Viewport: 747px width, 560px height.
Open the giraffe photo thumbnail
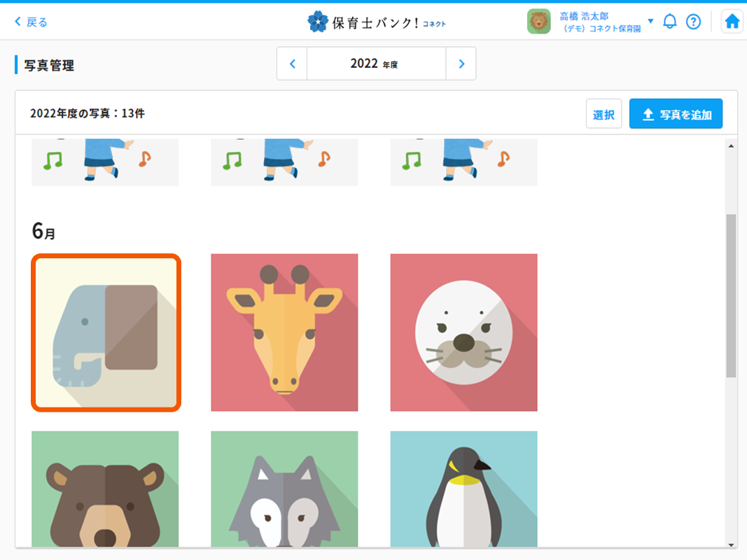284,332
